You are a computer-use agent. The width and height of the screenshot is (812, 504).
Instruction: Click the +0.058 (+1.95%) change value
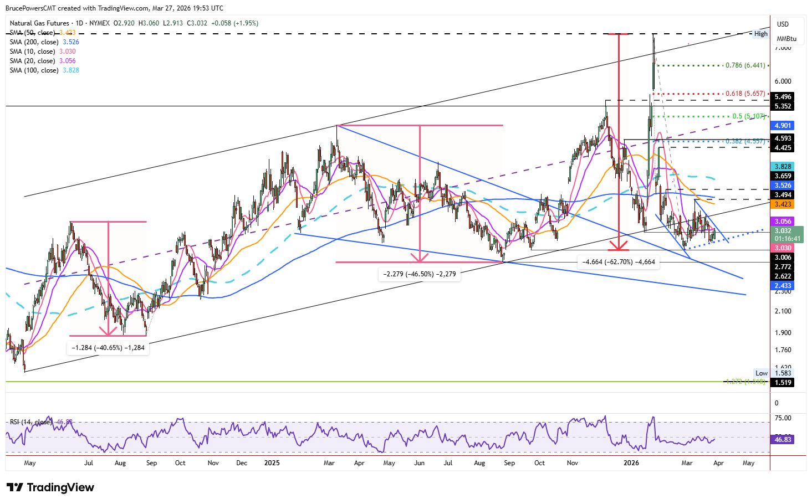234,23
